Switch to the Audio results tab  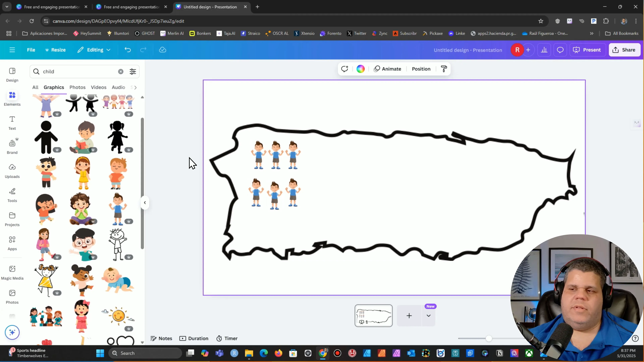118,87
